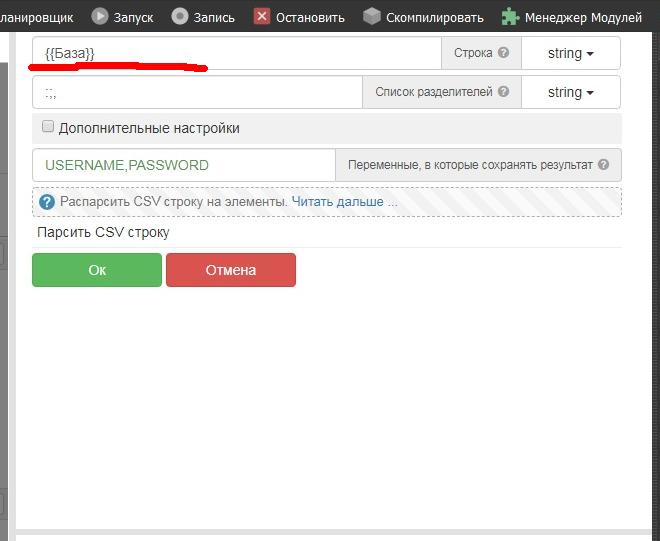660x541 pixels.
Task: Enable the Дополнительные настройки checkbox
Action: [47, 128]
